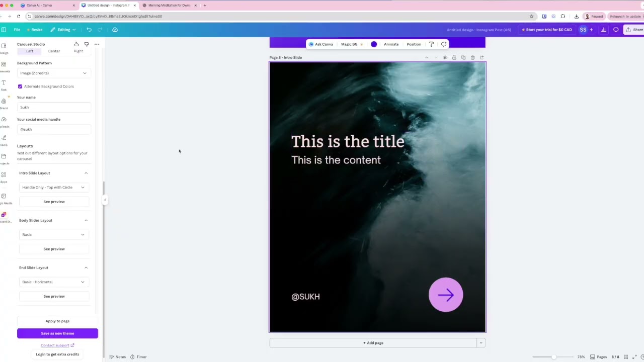Open the Contact support link
Image resolution: width=644 pixels, height=362 pixels.
[x=57, y=345]
